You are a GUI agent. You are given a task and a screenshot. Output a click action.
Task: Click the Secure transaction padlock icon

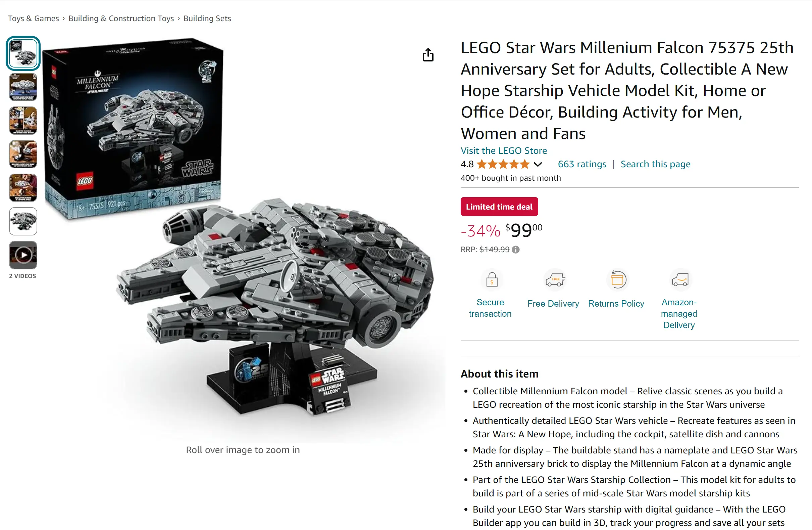(492, 279)
